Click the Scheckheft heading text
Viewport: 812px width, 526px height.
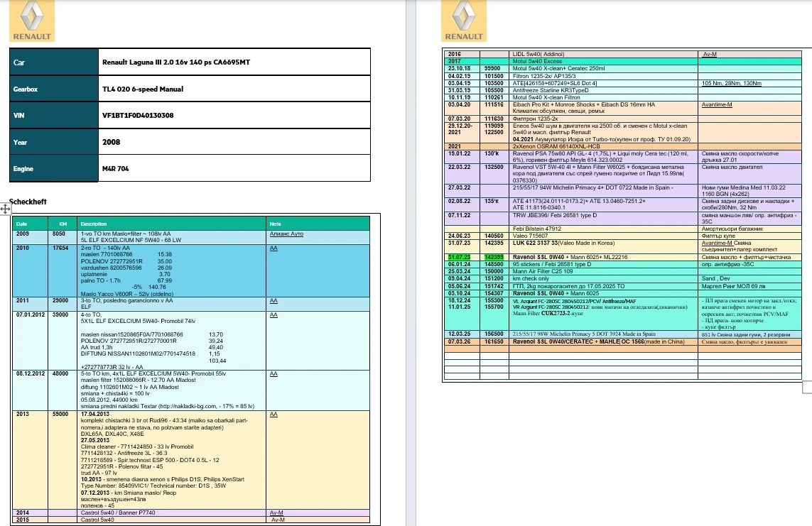[27, 202]
